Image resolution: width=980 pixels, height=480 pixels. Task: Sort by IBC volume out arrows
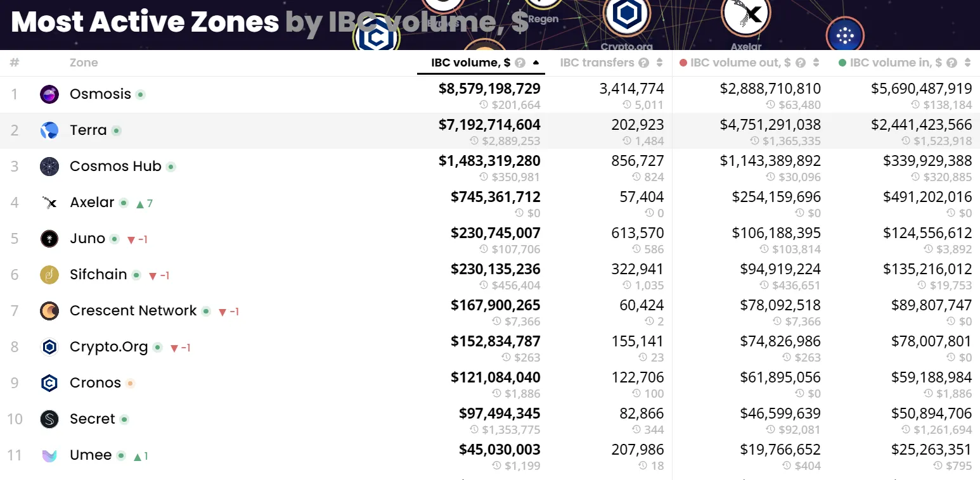[816, 63]
